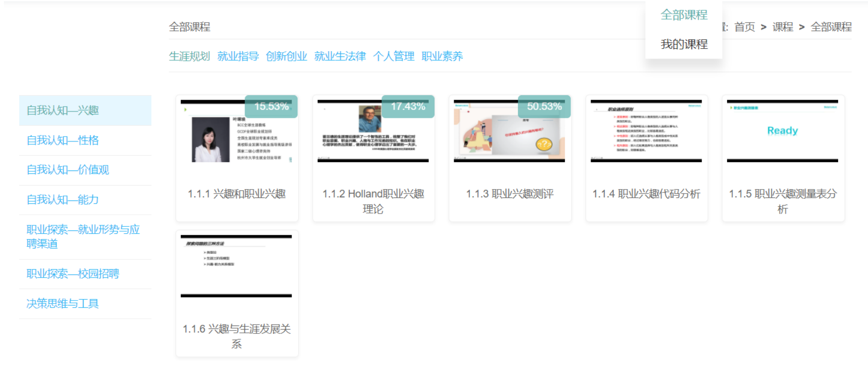This screenshot has width=868, height=384.
Task: Click title text 1.1.1 兴趣和职业兴趣
Action: [237, 194]
